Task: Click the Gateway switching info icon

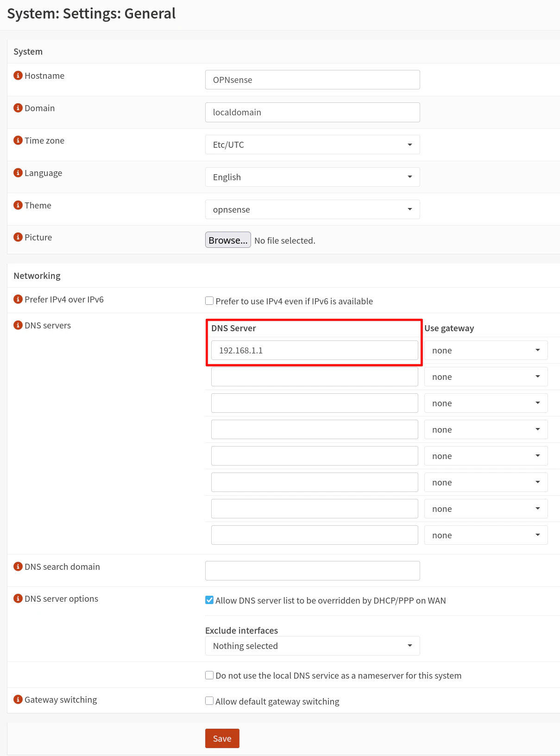Action: click(18, 699)
